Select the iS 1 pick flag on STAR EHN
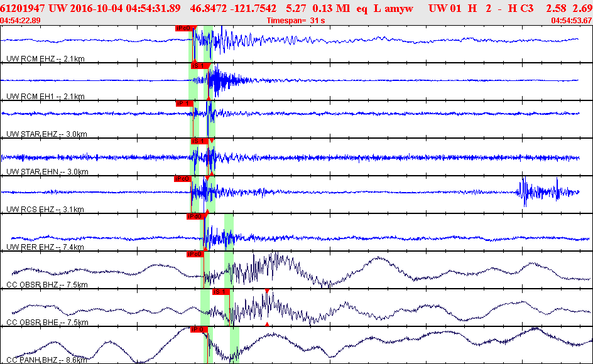This screenshot has height=364, width=593. [x=200, y=141]
